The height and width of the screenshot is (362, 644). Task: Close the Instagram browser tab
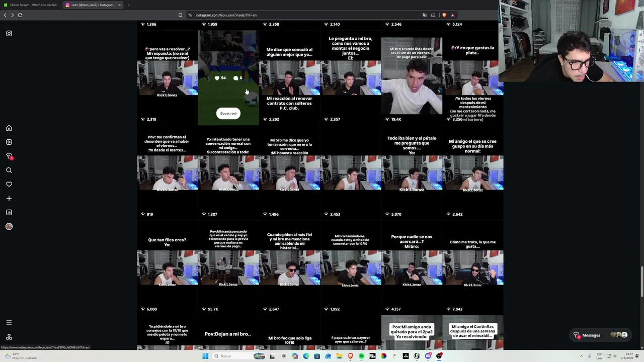click(119, 5)
